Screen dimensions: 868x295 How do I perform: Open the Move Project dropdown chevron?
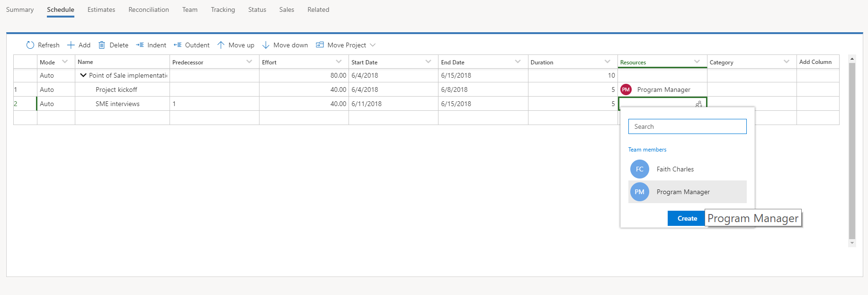coord(373,45)
